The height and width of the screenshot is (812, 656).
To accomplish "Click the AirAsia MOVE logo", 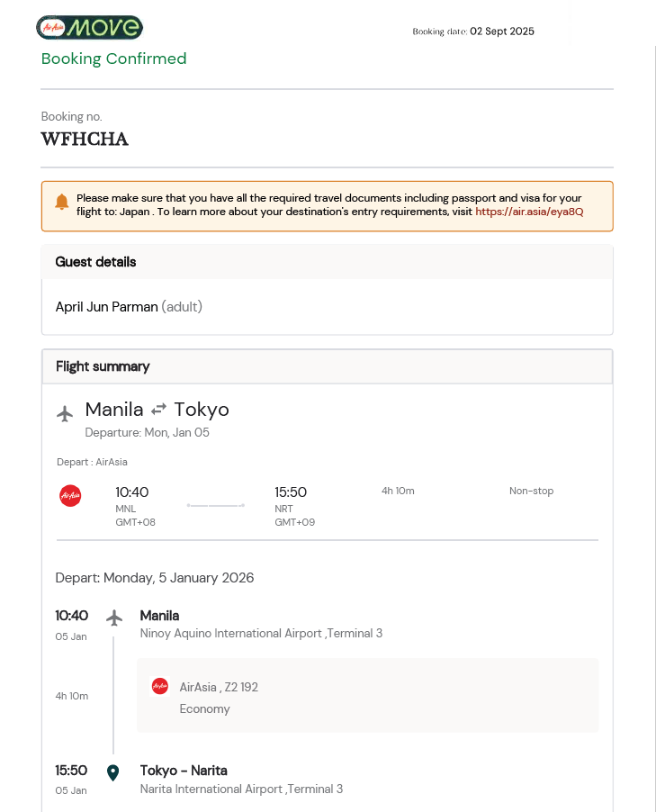I will click(89, 28).
